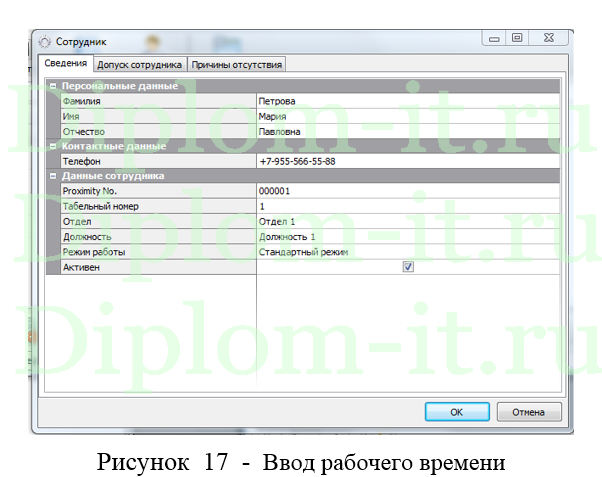This screenshot has width=602, height=477.
Task: Click the Табельный номер value
Action: click(408, 206)
